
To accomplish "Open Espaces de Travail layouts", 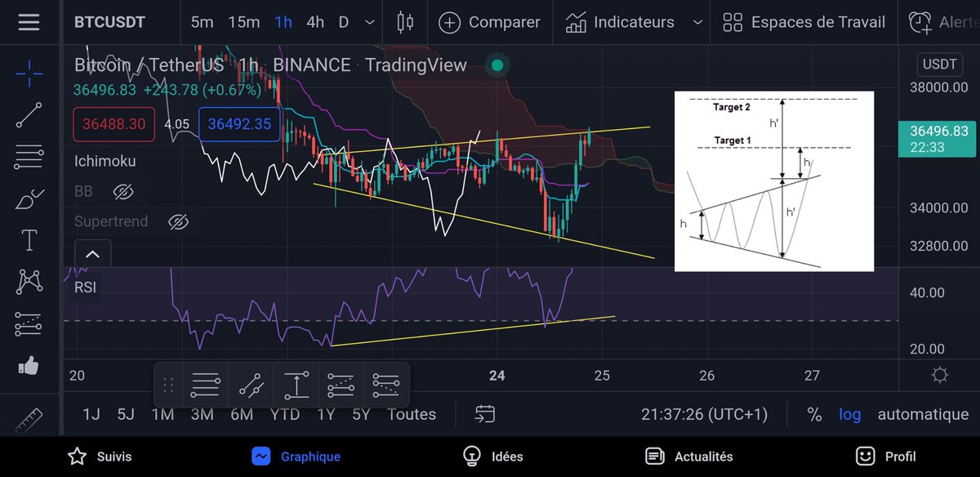I will (804, 22).
